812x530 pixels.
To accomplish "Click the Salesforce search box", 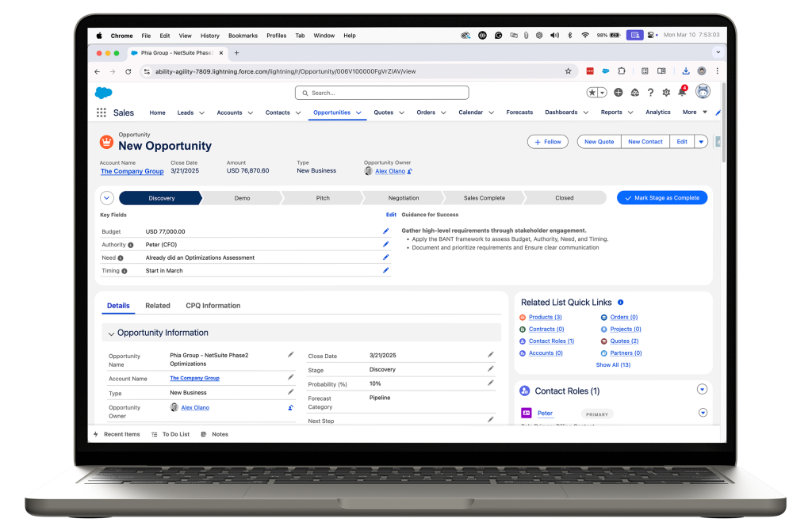I will [382, 93].
